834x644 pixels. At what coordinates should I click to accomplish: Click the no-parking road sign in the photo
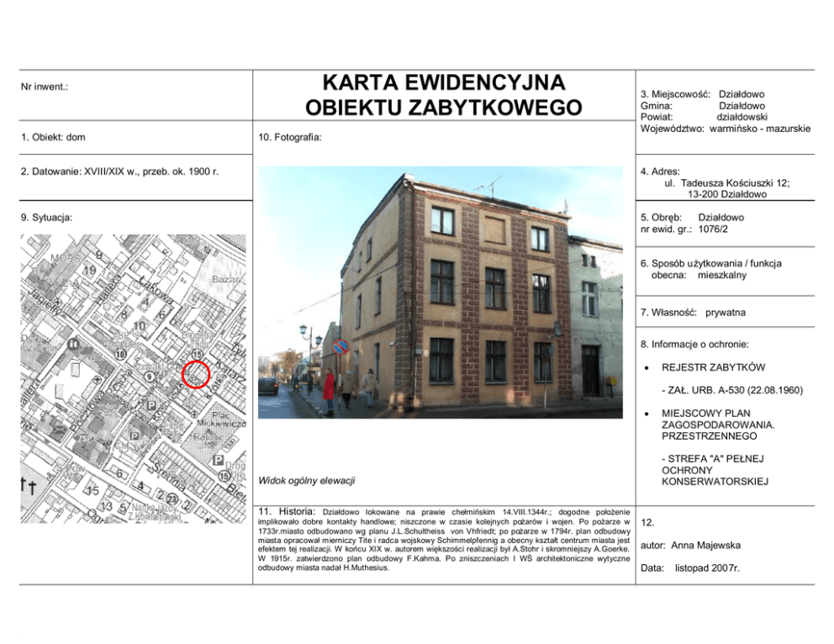340,346
